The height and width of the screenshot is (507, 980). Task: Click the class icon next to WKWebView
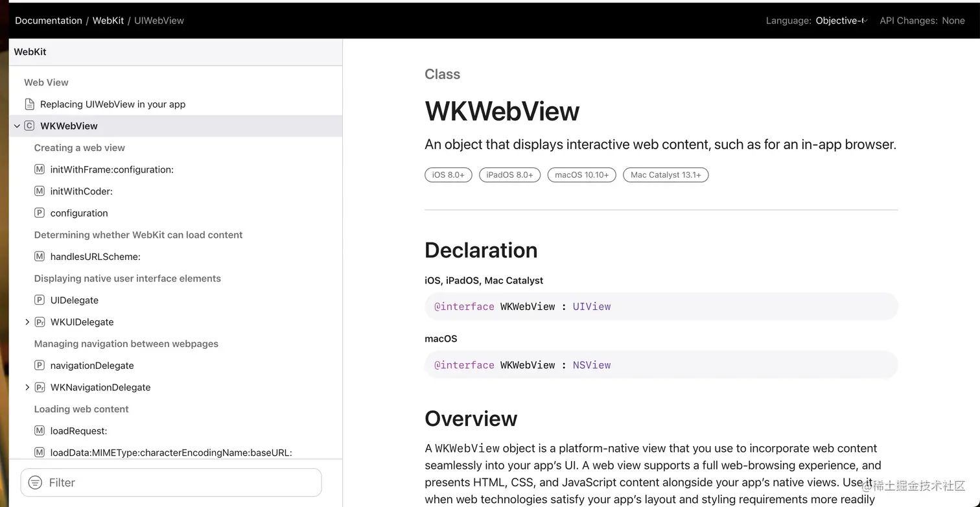click(x=29, y=126)
